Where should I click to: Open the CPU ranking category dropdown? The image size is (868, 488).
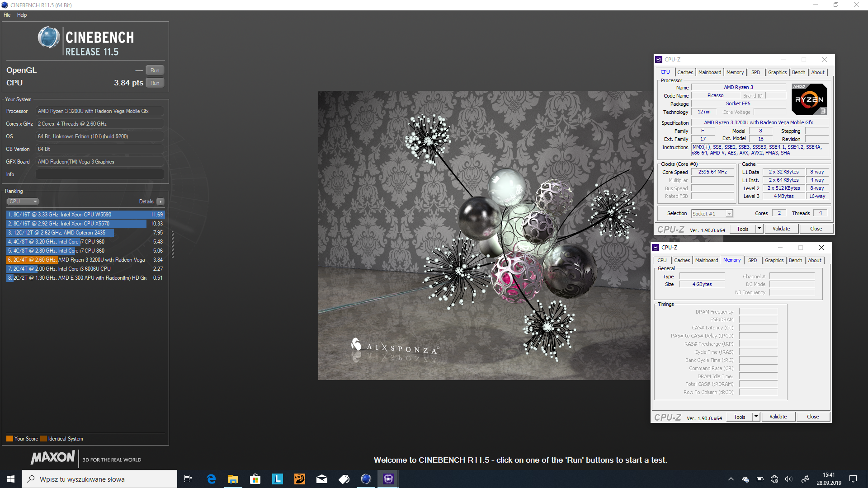[23, 202]
